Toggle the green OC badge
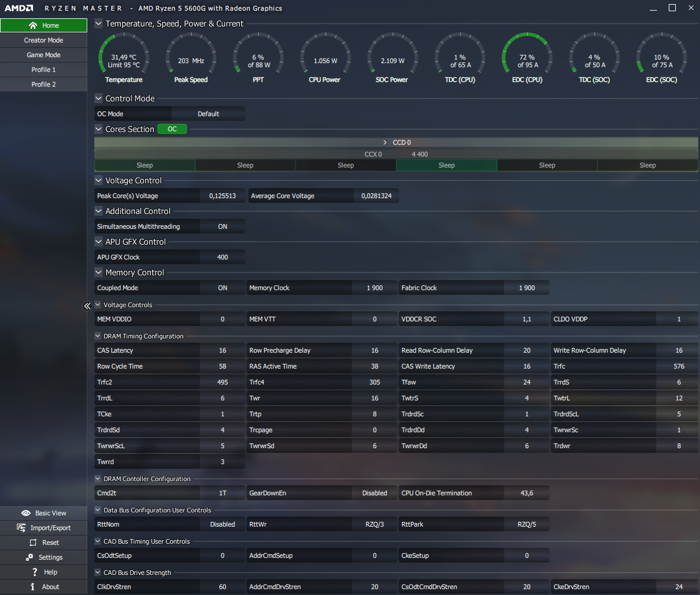 coord(172,129)
